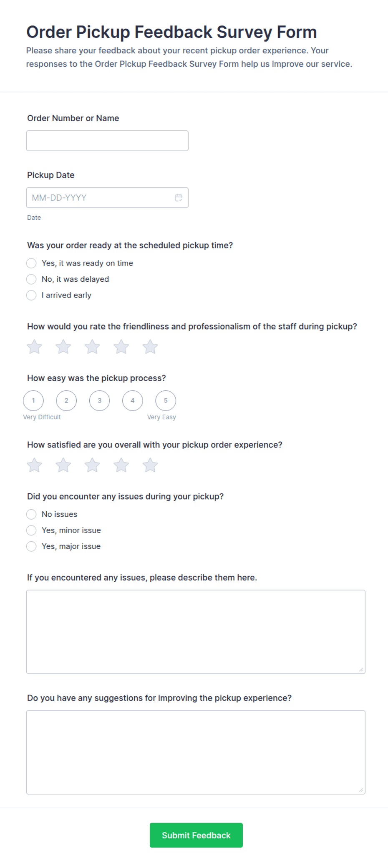Give overall satisfaction five stars
The width and height of the screenshot is (388, 868).
pos(150,465)
